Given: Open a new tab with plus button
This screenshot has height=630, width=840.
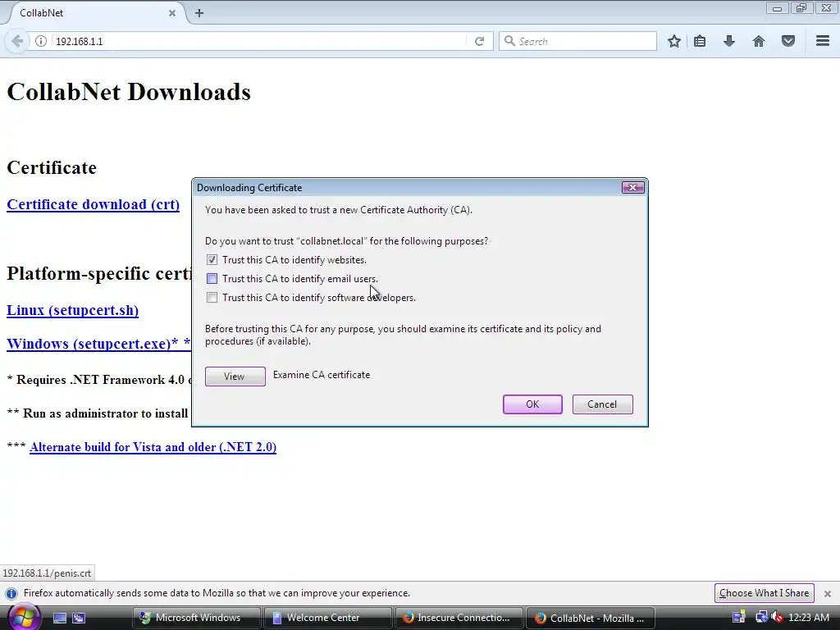Looking at the screenshot, I should 199,13.
